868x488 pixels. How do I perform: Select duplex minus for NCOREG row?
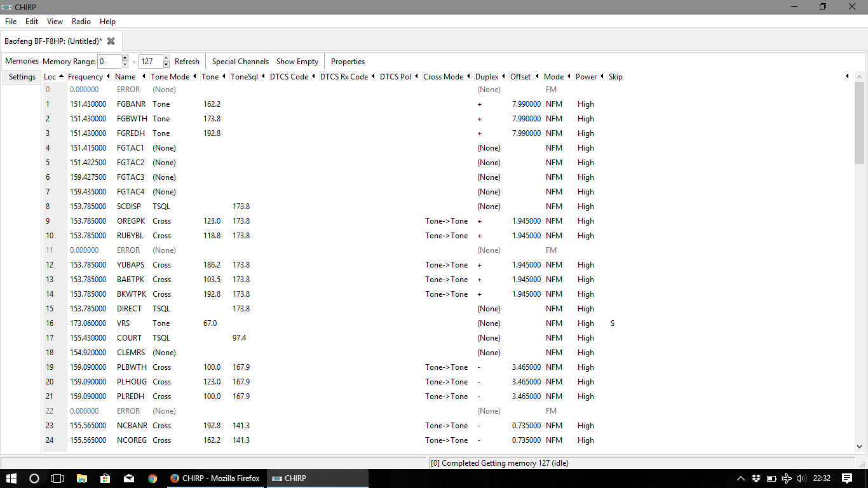[x=478, y=440]
